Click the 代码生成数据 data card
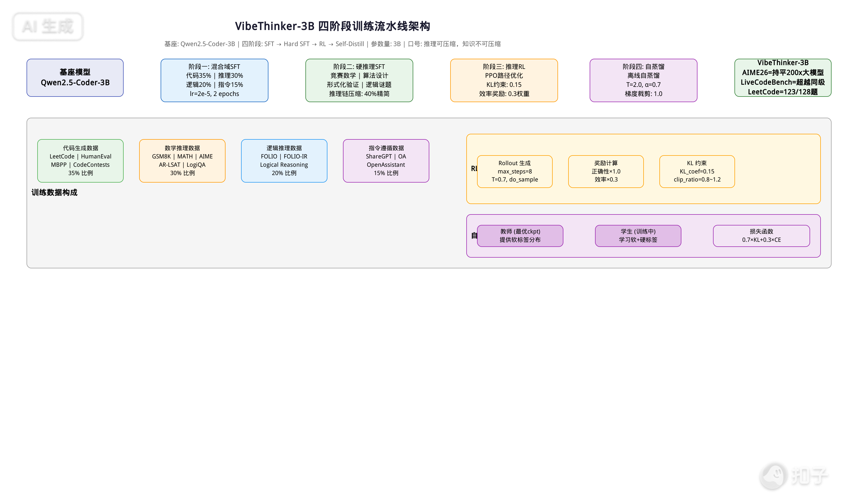Screen dimensions: 842x504 (80, 161)
